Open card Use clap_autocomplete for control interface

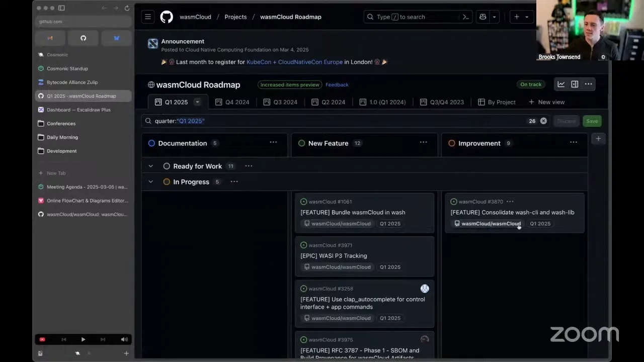point(362,303)
